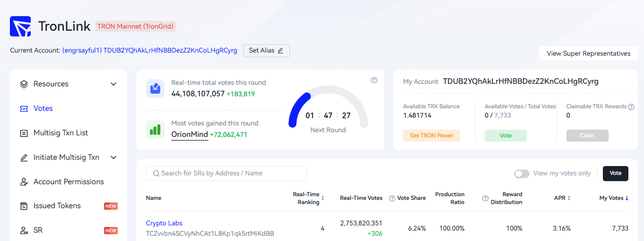Click the Issued Tokens sidebar icon
The image size is (644, 241).
pos(24,206)
